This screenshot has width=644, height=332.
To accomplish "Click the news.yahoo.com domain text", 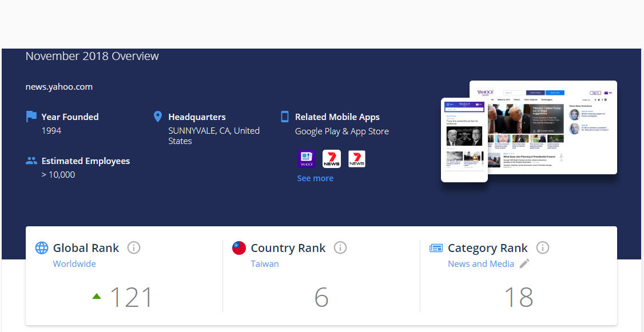I will click(x=59, y=87).
